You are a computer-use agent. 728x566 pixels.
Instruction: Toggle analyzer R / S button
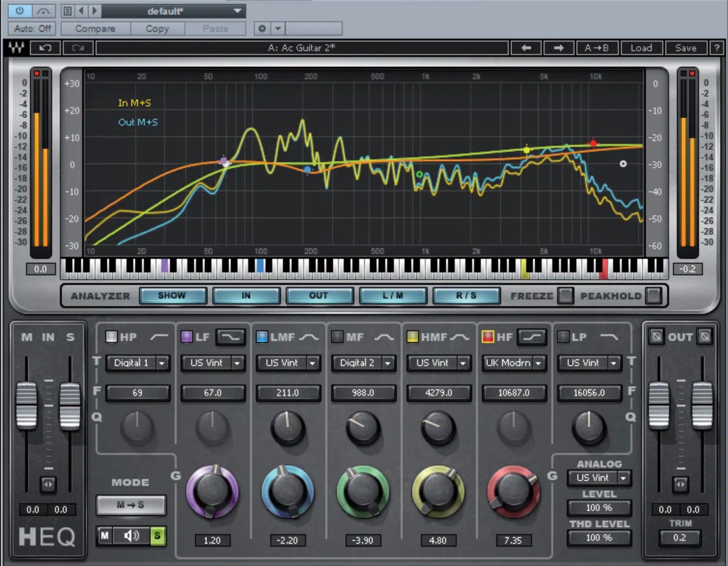coord(466,296)
